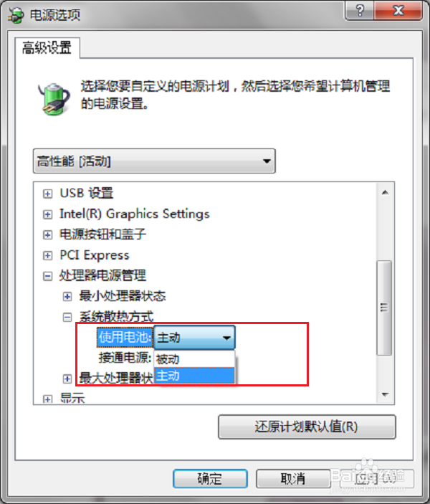430x504 pixels.
Task: Switch to the 高级设置 tab
Action: tap(47, 48)
